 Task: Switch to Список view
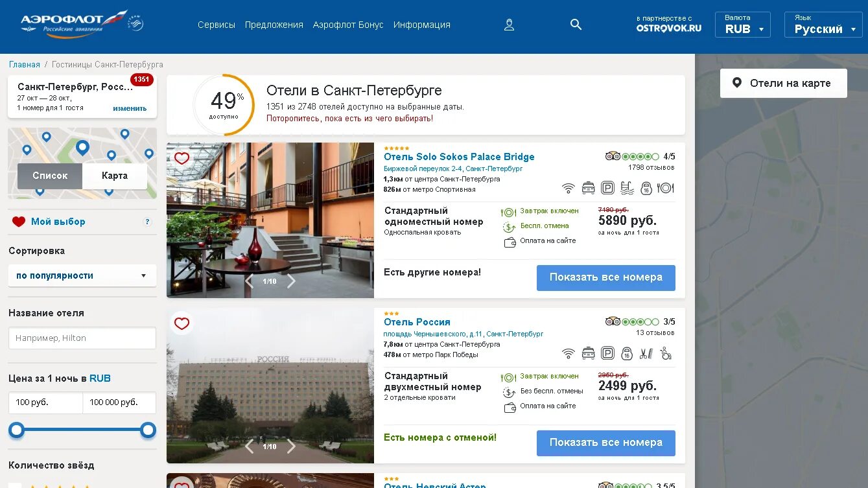(x=50, y=176)
